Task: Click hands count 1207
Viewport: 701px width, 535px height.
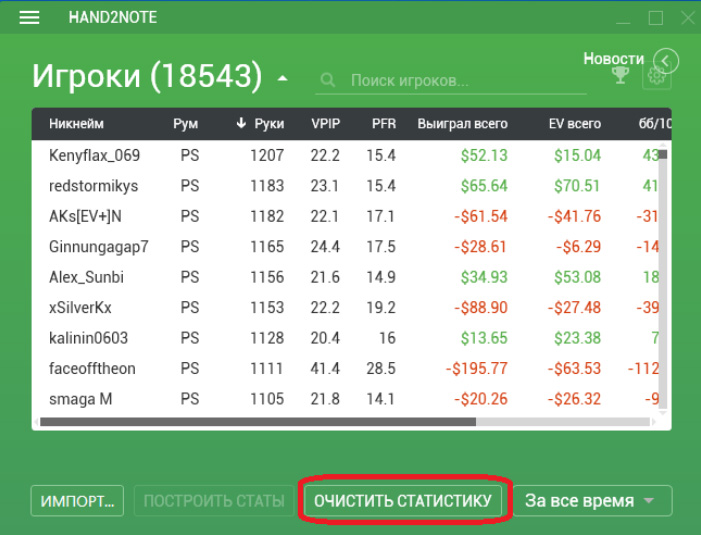Action: click(267, 156)
